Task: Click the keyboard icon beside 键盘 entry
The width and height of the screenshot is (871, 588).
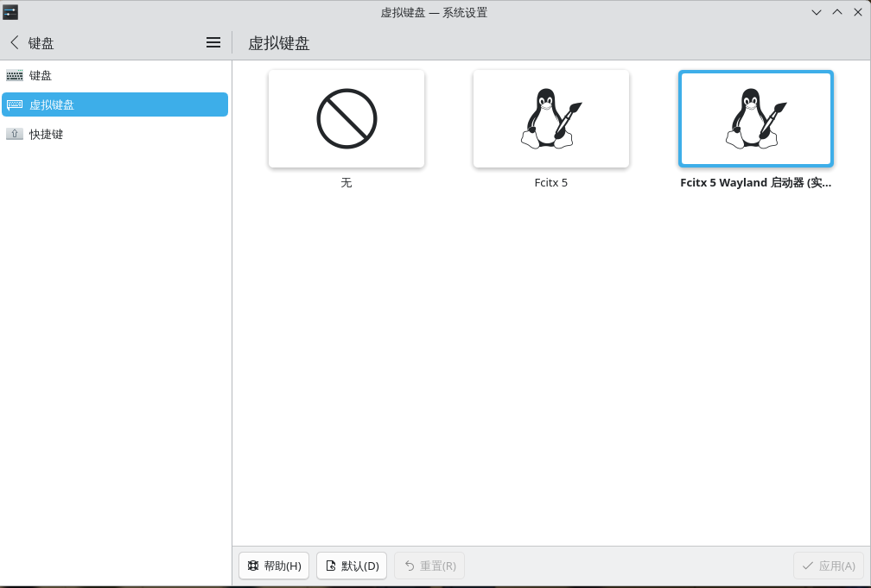Action: [15, 75]
